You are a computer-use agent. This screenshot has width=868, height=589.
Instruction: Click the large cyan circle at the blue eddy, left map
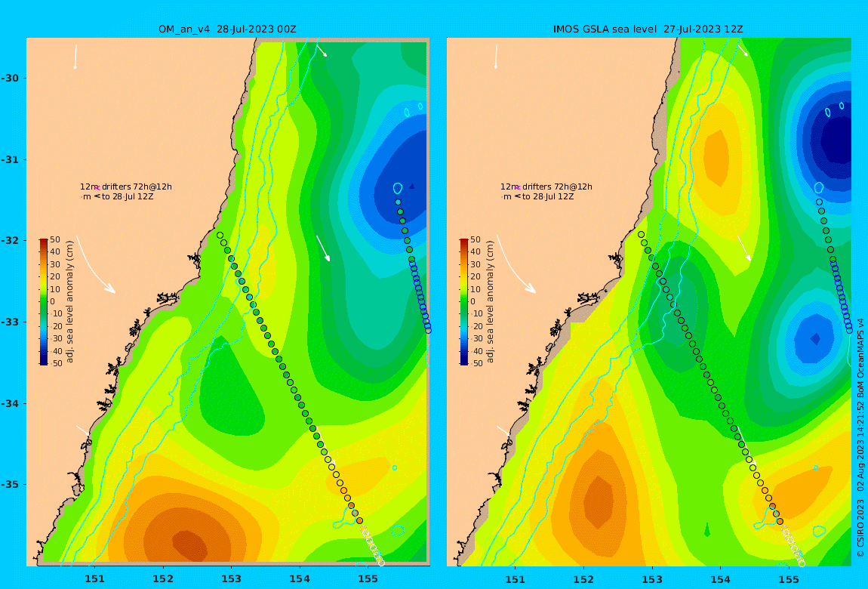pyautogui.click(x=398, y=188)
